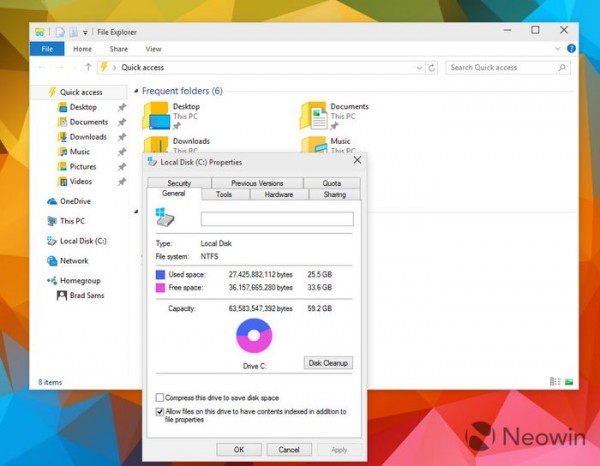The width and height of the screenshot is (600, 466).
Task: Click the drive label text field
Action: [277, 219]
